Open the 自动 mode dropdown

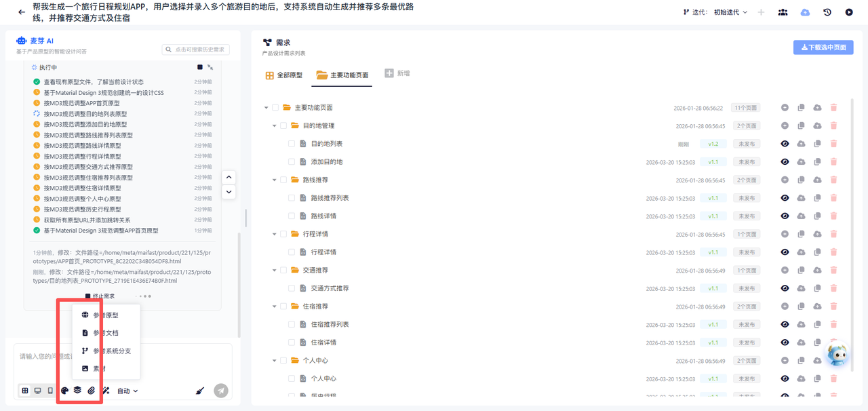127,391
